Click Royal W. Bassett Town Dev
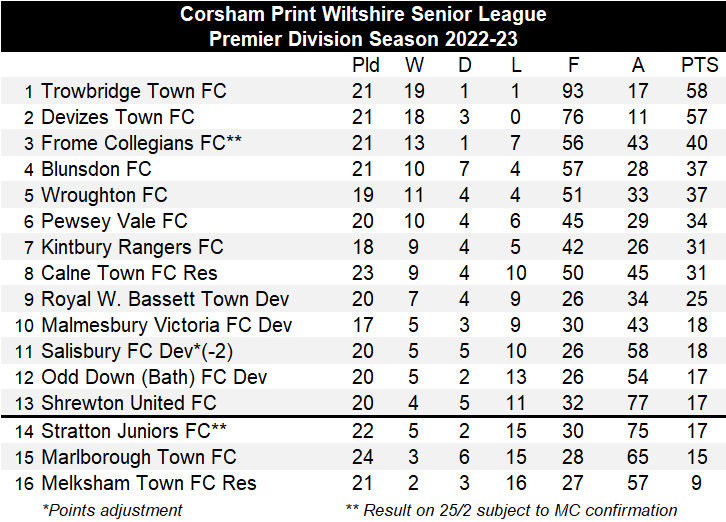726x522 pixels. (x=165, y=299)
